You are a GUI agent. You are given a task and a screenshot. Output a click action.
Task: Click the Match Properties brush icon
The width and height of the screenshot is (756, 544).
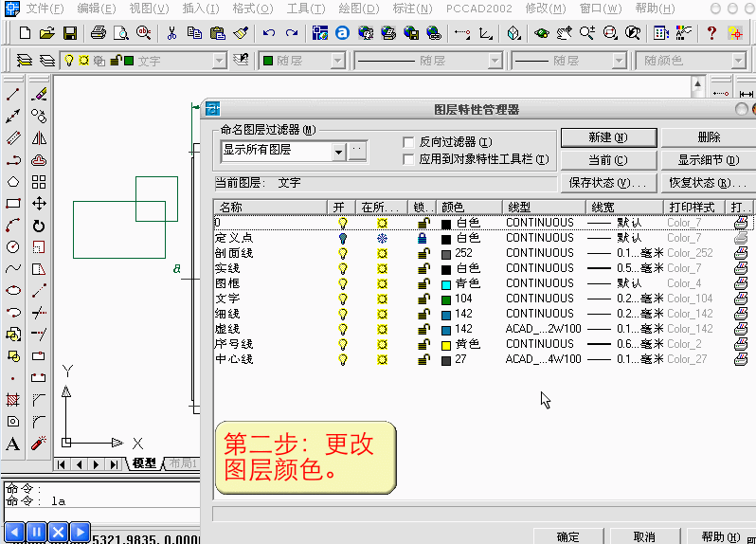[x=241, y=33]
